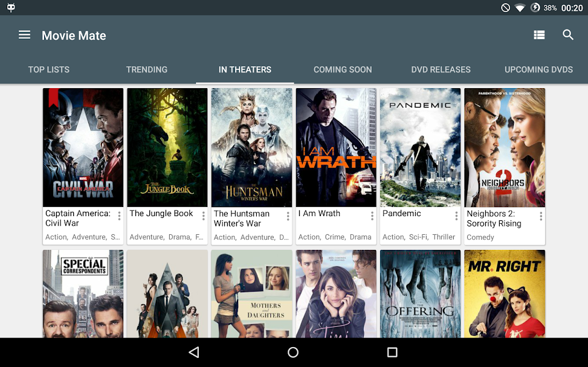588x367 pixels.
Task: Click the 38% battery percentage
Action: coord(550,8)
